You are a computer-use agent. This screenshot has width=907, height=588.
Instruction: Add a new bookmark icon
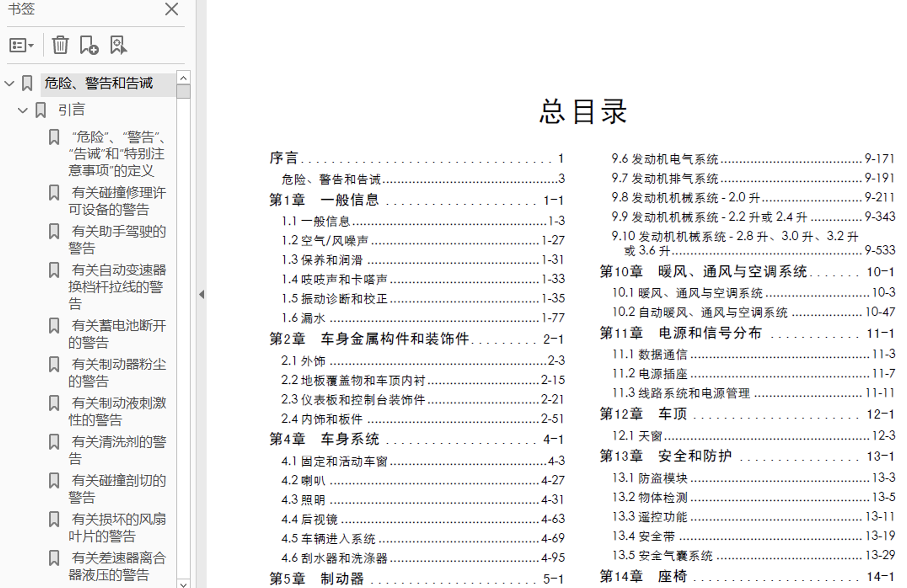[x=89, y=45]
